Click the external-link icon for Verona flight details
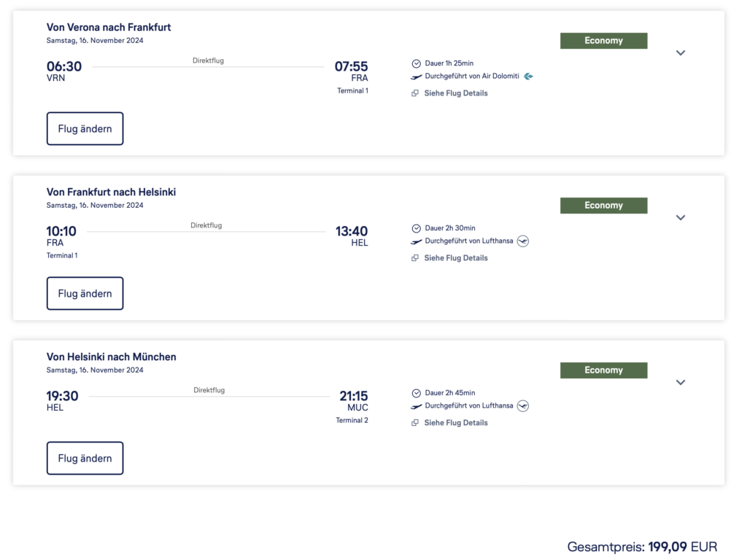The height and width of the screenshot is (560, 747). pyautogui.click(x=415, y=93)
